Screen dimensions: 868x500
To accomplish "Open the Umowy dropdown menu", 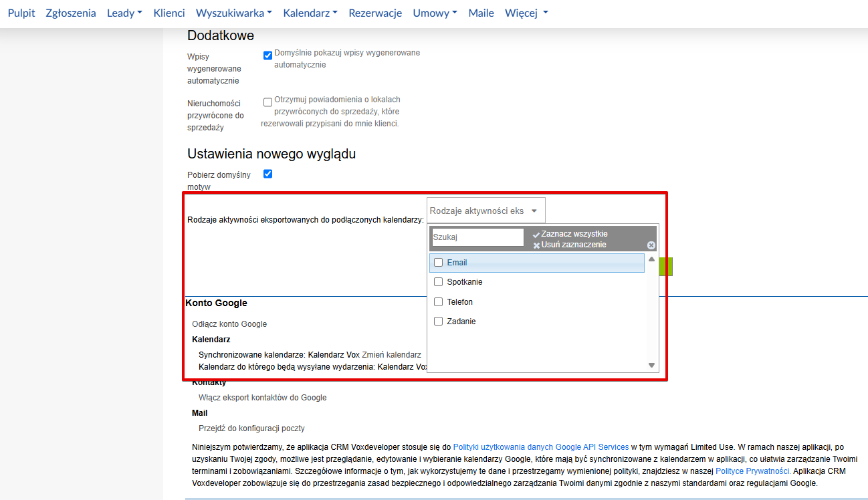I will 435,13.
